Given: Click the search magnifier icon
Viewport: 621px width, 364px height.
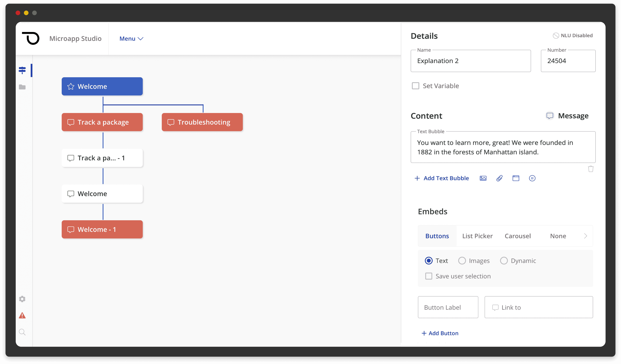Looking at the screenshot, I should click(x=22, y=332).
